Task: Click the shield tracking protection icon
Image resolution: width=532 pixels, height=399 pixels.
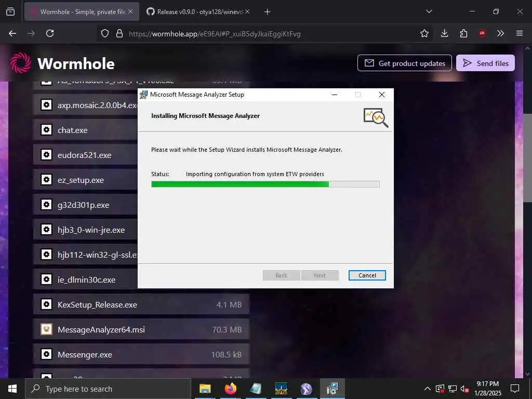Action: pyautogui.click(x=105, y=33)
